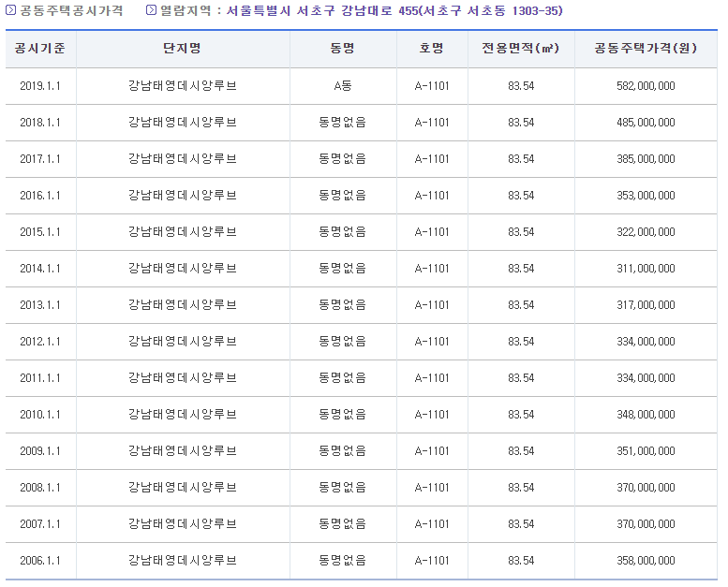Select the 2013.1.1 date cell

click(x=40, y=305)
